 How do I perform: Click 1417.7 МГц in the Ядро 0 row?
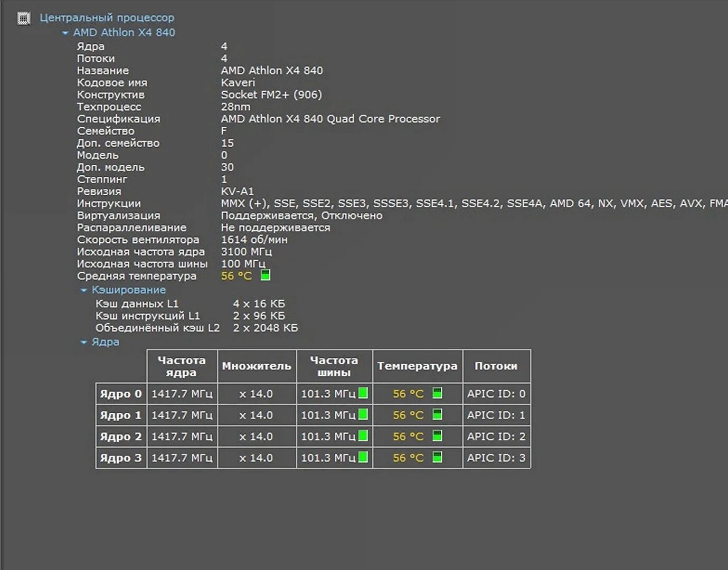click(182, 394)
